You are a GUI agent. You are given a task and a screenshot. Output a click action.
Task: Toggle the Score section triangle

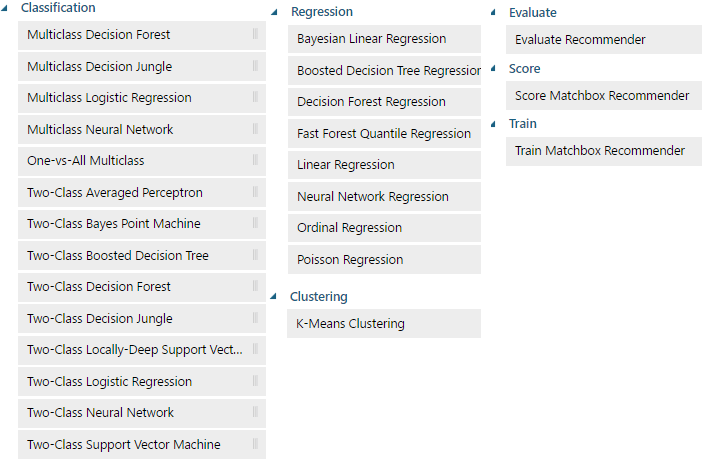tap(493, 69)
